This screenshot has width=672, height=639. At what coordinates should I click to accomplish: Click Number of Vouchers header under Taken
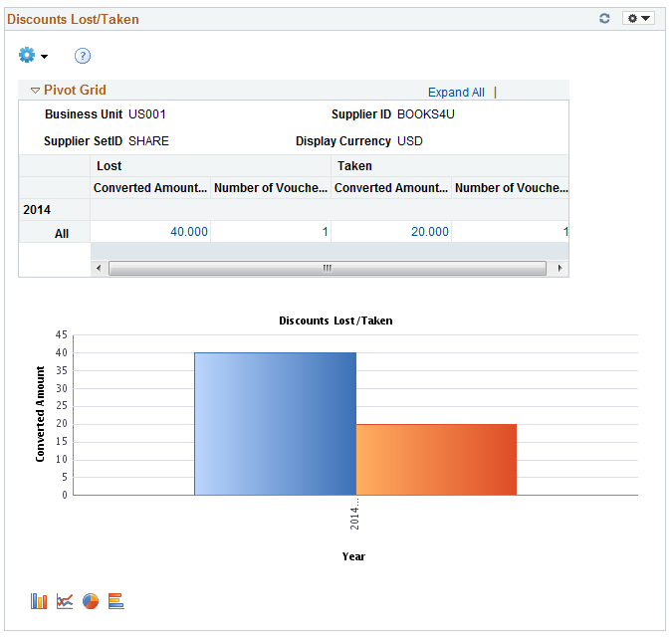click(512, 188)
